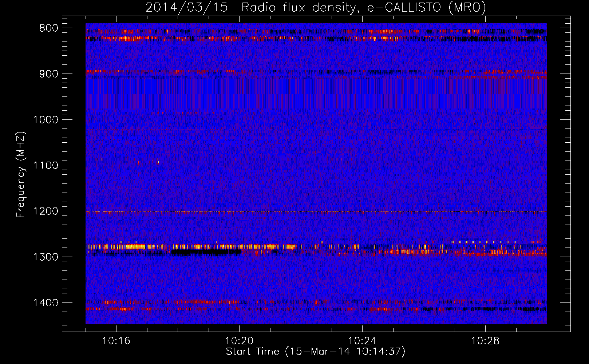Click the 10:28 time tick label
The height and width of the screenshot is (364, 589).
[x=485, y=341]
